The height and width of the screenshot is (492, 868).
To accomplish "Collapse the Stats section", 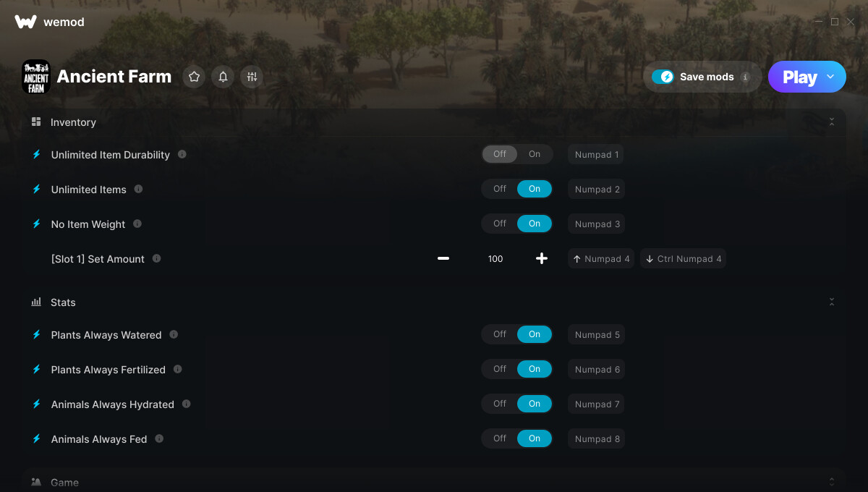I will click(832, 302).
